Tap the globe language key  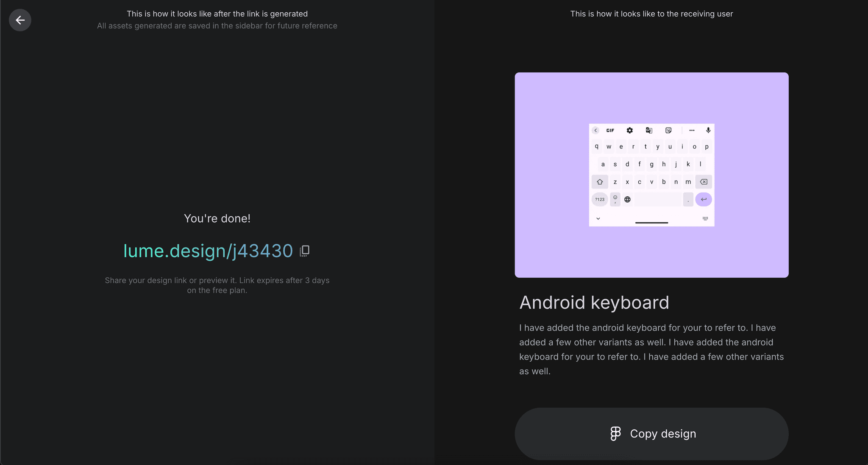click(627, 199)
